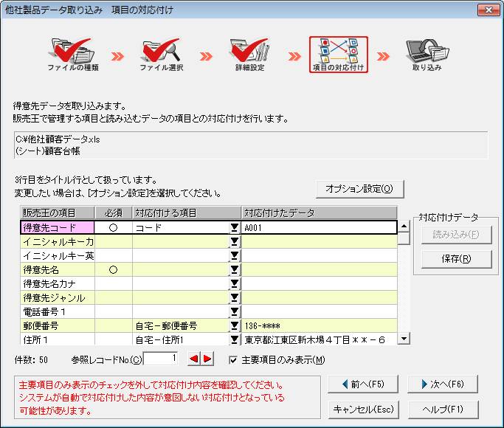The image size is (504, 428).
Task: Select the 項目の対応付け wizard step icon
Action: (339, 55)
